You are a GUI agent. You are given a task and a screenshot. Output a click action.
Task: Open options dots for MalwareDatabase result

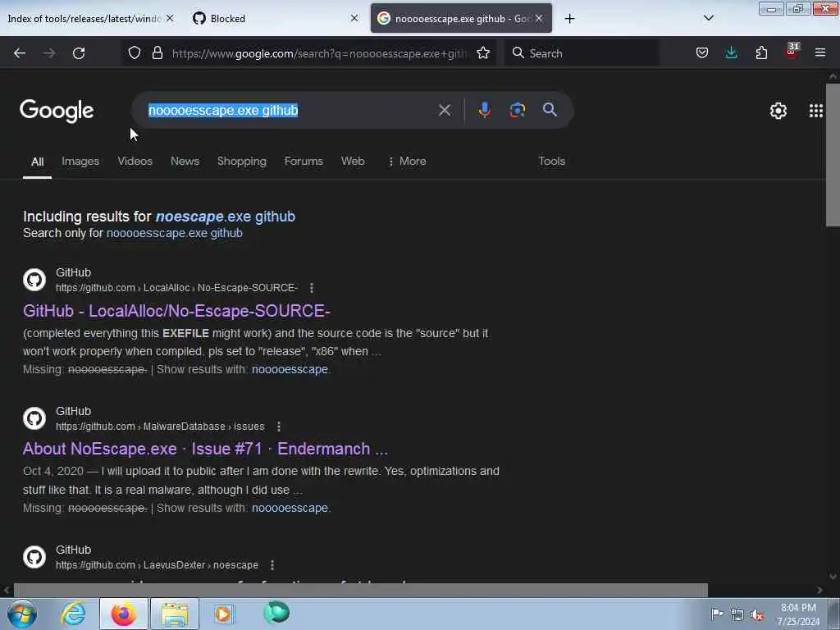coord(279,427)
